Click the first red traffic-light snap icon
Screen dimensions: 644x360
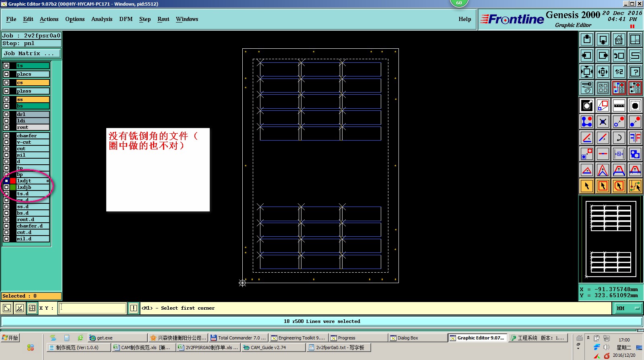point(619,88)
